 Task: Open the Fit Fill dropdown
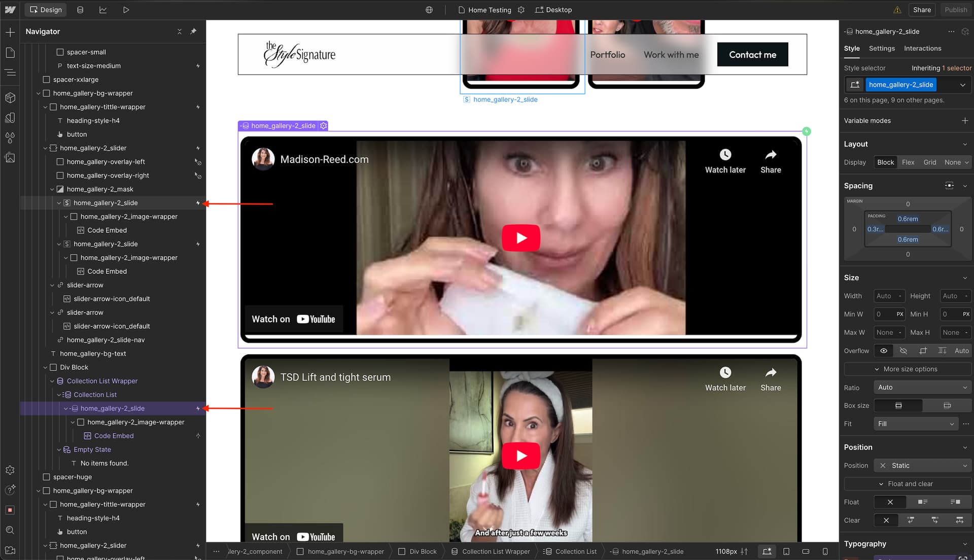(x=915, y=424)
